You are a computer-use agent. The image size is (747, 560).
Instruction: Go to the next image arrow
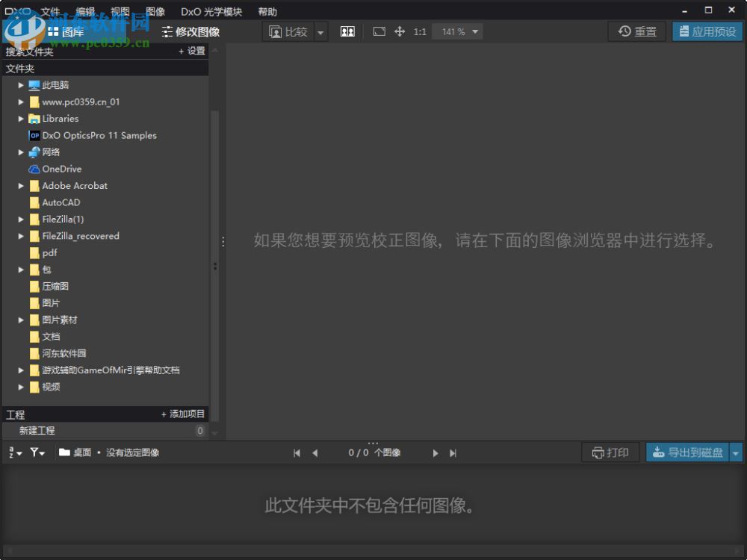click(436, 452)
